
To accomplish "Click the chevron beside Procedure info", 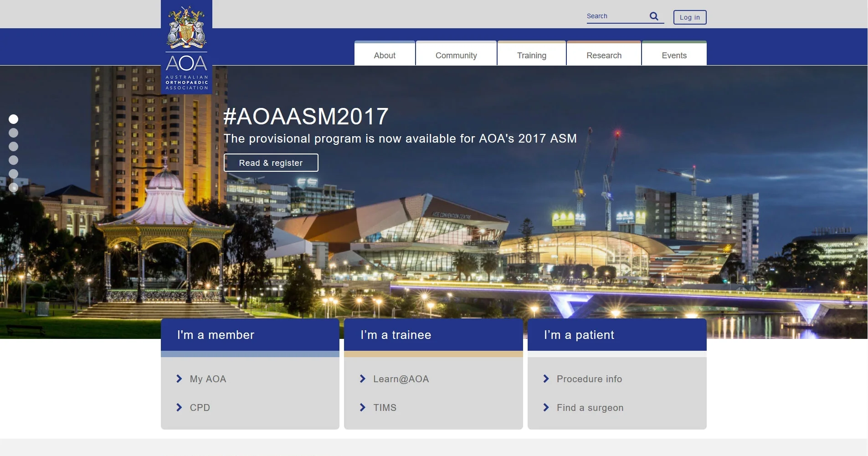I will tap(546, 379).
